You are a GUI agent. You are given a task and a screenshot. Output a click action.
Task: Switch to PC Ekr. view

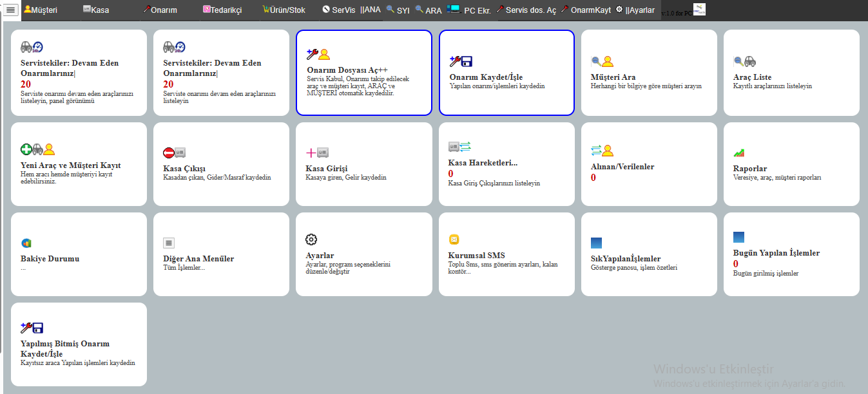coord(468,10)
